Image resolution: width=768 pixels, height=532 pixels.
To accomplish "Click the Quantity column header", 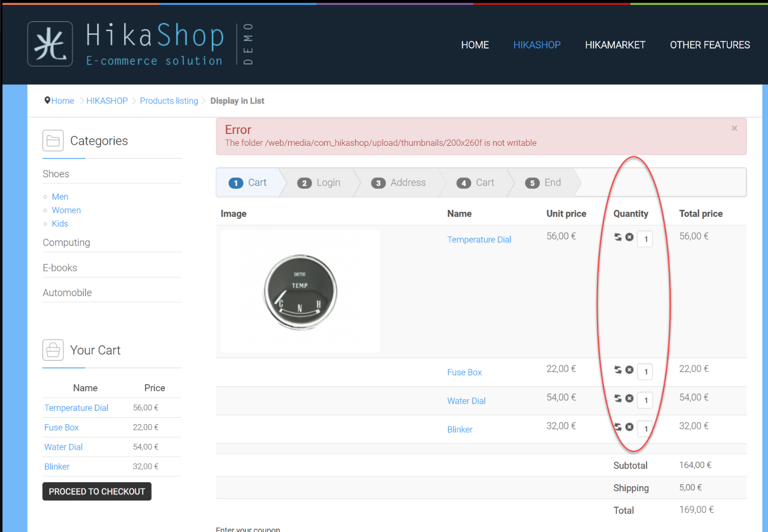I will click(631, 214).
